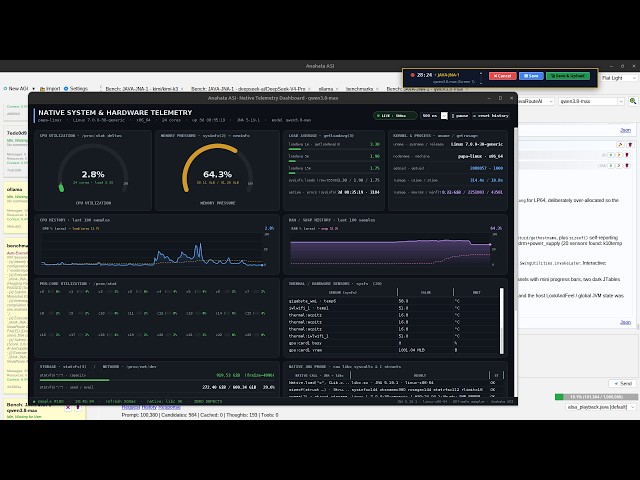Click the nodename value papa-linux · x86_64
640x480 pixels.
click(480, 156)
